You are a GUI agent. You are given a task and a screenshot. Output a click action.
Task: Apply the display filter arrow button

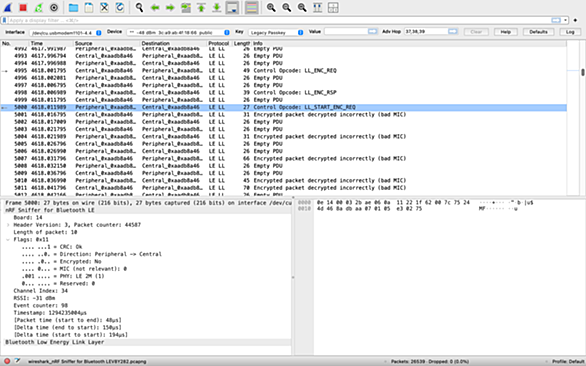tap(556, 20)
